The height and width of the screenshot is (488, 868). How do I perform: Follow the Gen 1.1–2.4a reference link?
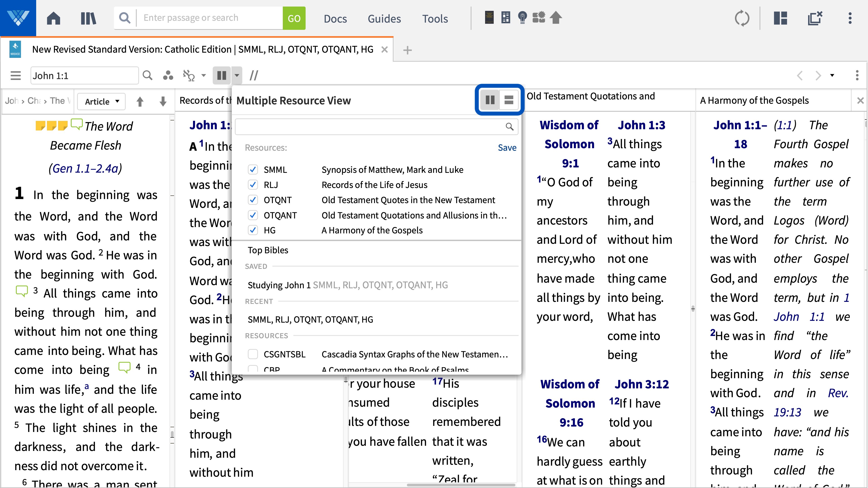(85, 168)
